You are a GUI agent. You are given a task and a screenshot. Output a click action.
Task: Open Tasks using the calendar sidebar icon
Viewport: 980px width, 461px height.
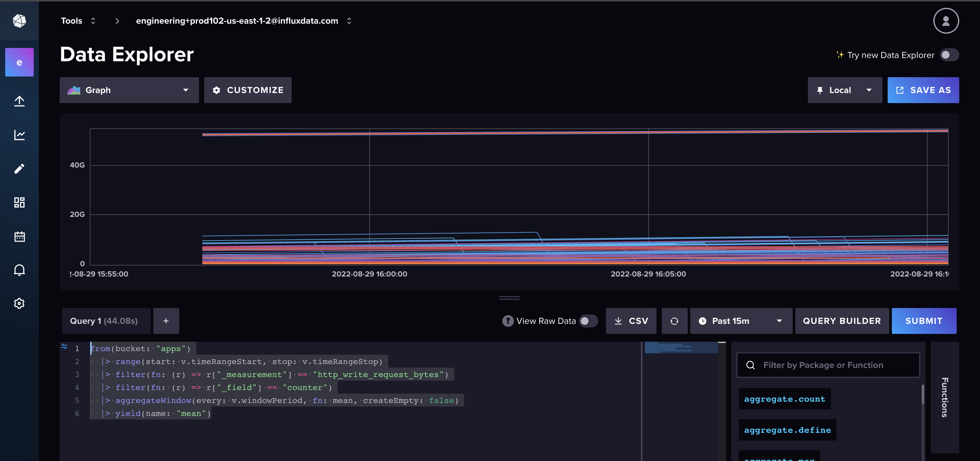(19, 236)
